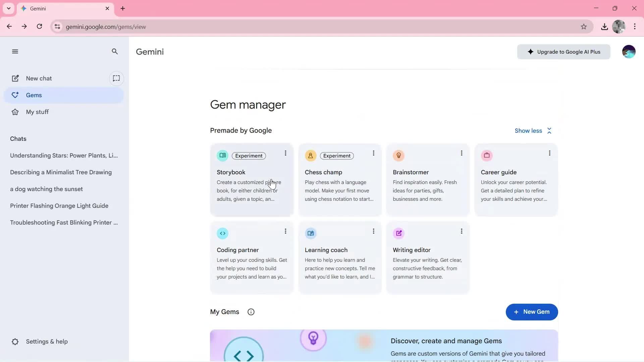This screenshot has height=362, width=644.
Task: Click the My Gems info icon
Action: coord(251,312)
